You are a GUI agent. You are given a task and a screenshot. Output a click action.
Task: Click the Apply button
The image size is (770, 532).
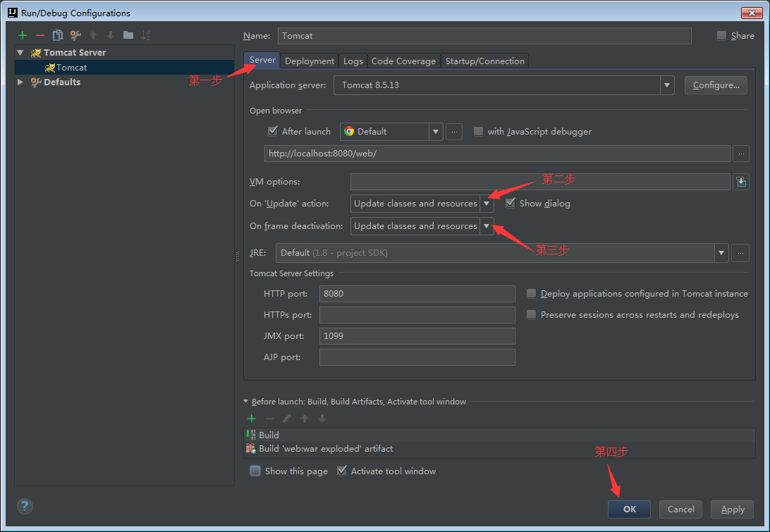click(x=732, y=509)
